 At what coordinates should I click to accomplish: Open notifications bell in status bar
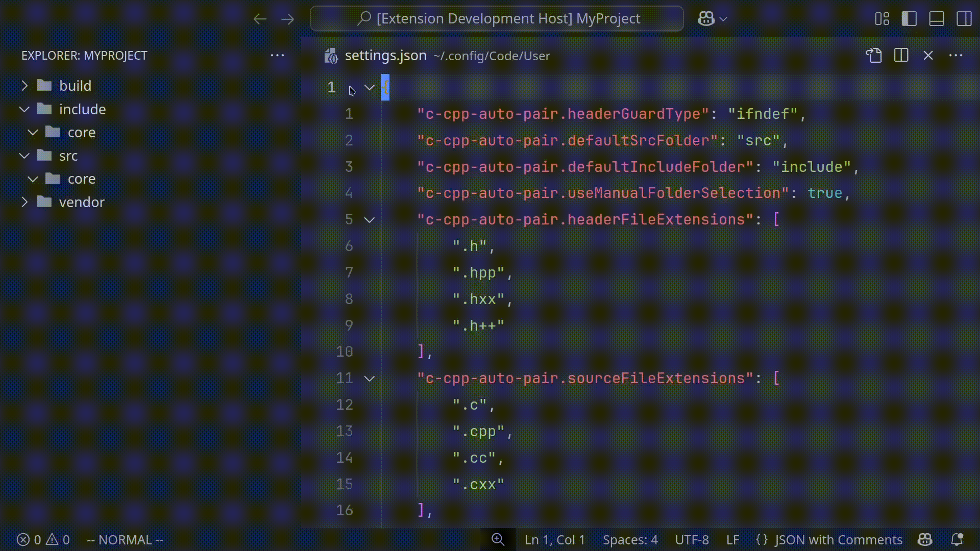coord(957,540)
